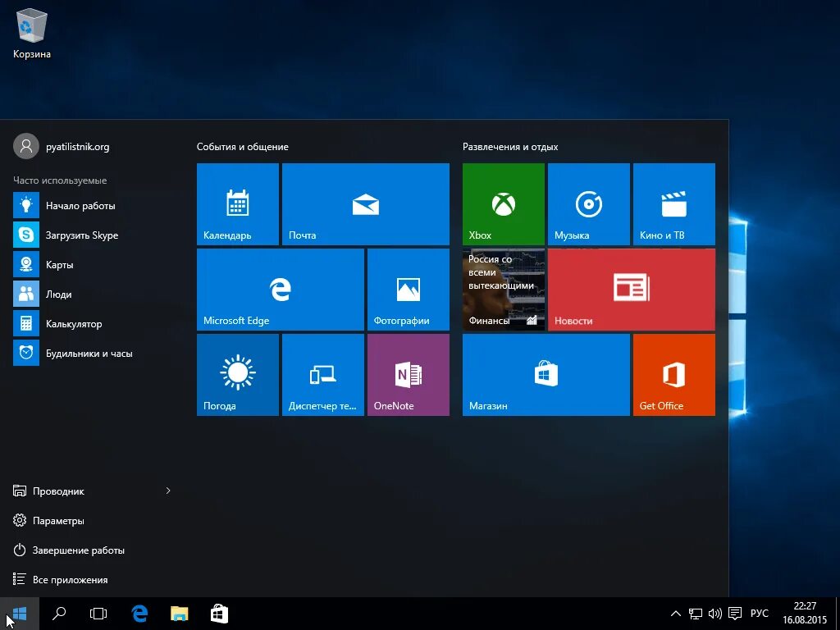Open File Explorer folder on taskbar

180,614
